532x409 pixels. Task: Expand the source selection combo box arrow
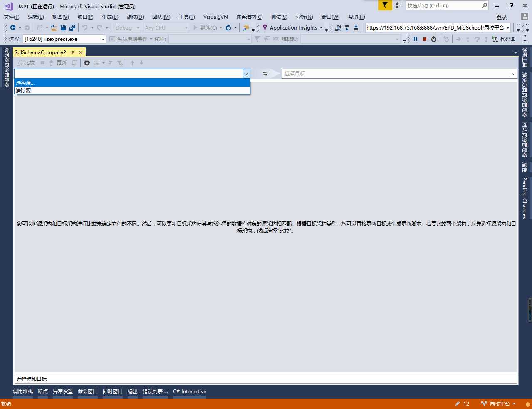point(246,74)
